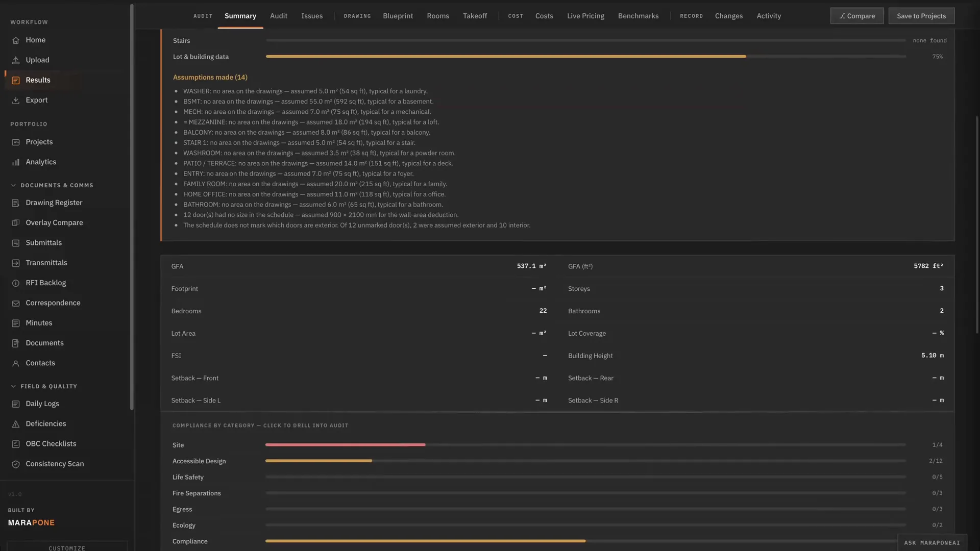
Task: Click the Consistency Scan shield icon
Action: [16, 464]
